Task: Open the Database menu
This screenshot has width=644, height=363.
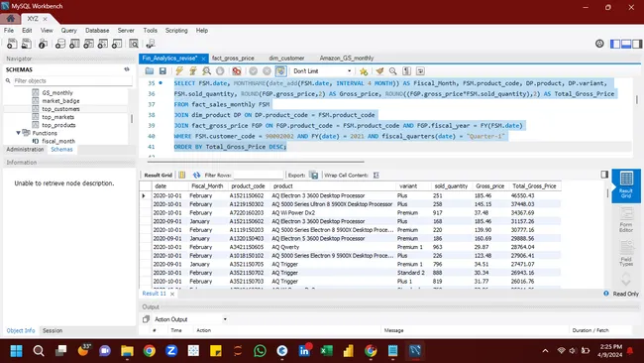Action: pyautogui.click(x=97, y=31)
